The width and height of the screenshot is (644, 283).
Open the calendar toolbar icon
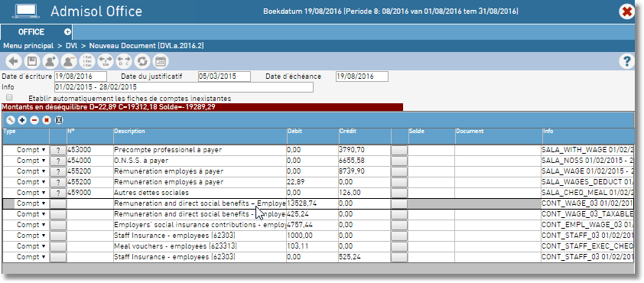[x=161, y=62]
